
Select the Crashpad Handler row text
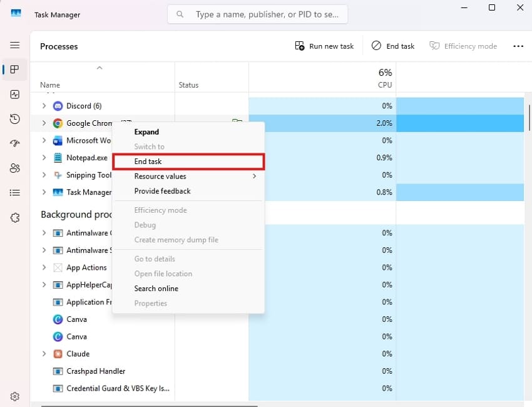pyautogui.click(x=96, y=371)
